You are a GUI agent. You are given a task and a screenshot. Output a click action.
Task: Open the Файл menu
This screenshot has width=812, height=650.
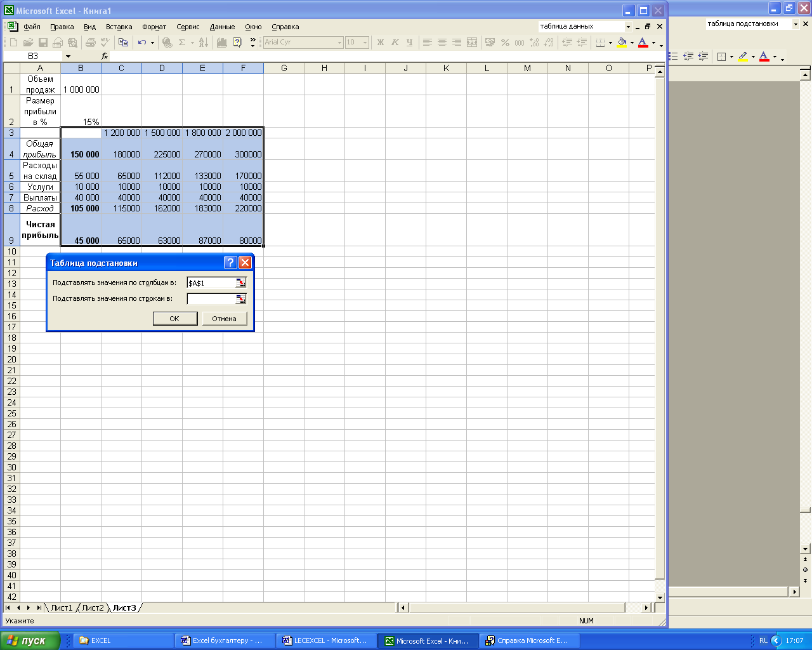point(32,27)
